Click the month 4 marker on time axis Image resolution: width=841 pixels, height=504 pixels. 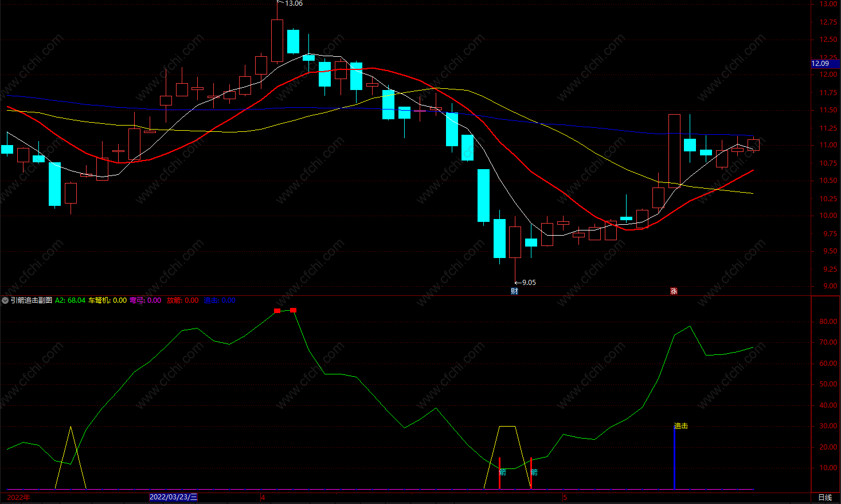pyautogui.click(x=263, y=497)
